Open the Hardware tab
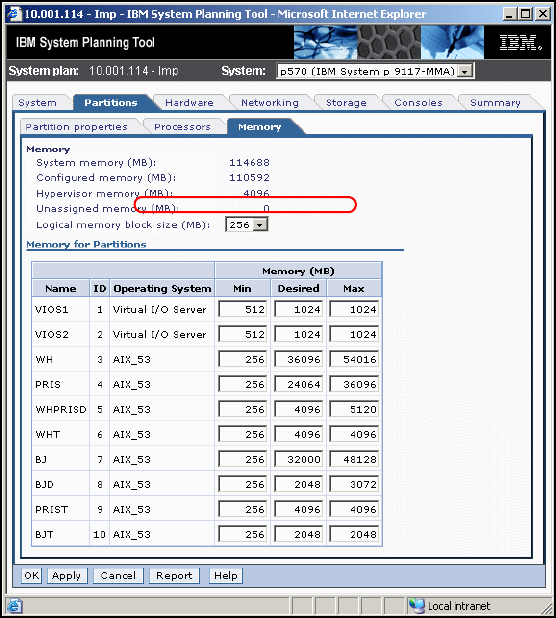Image resolution: width=556 pixels, height=618 pixels. coord(189,102)
